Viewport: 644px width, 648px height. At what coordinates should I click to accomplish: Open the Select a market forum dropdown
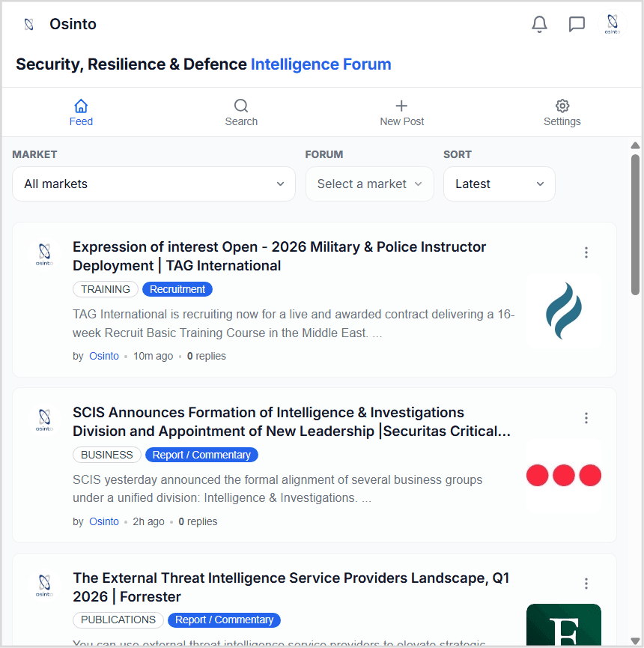coord(370,184)
